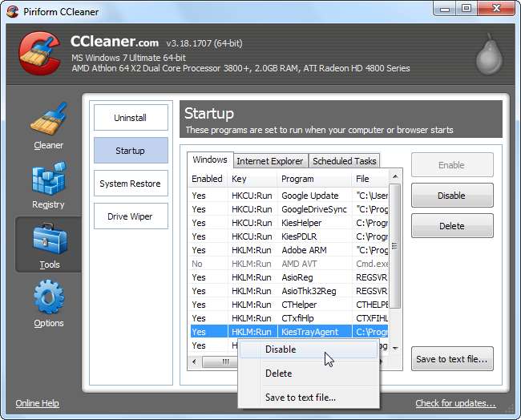This screenshot has width=521, height=420.
Task: Click the Check for updates link
Action: pyautogui.click(x=455, y=403)
